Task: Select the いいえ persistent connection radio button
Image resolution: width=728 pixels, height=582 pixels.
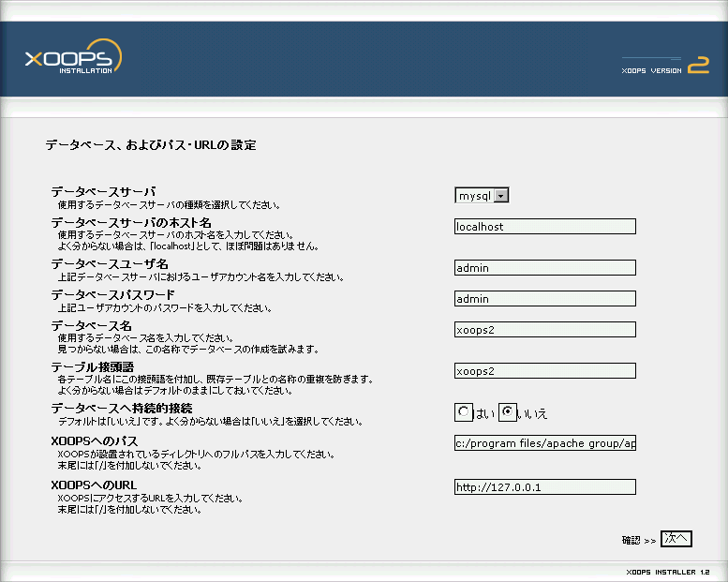Action: (x=508, y=411)
